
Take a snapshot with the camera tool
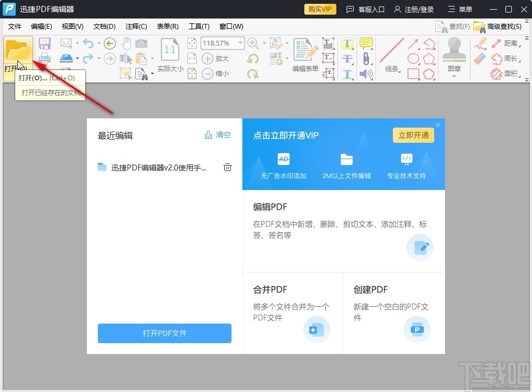click(142, 43)
